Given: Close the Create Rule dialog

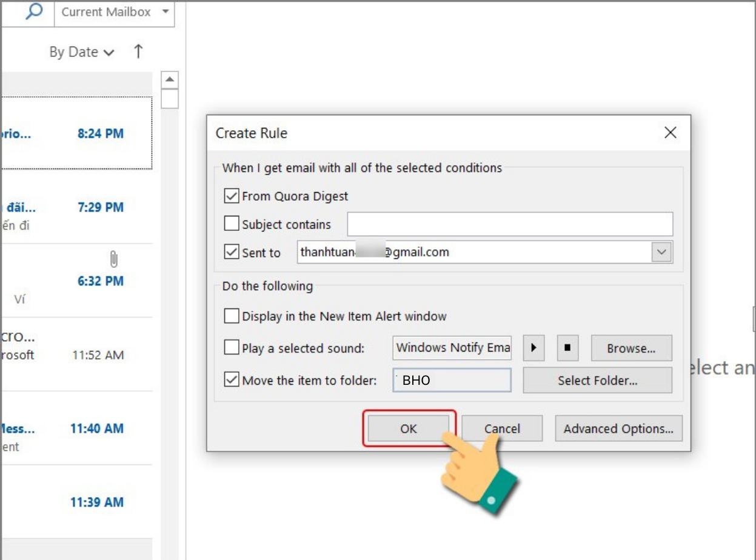Looking at the screenshot, I should [670, 133].
